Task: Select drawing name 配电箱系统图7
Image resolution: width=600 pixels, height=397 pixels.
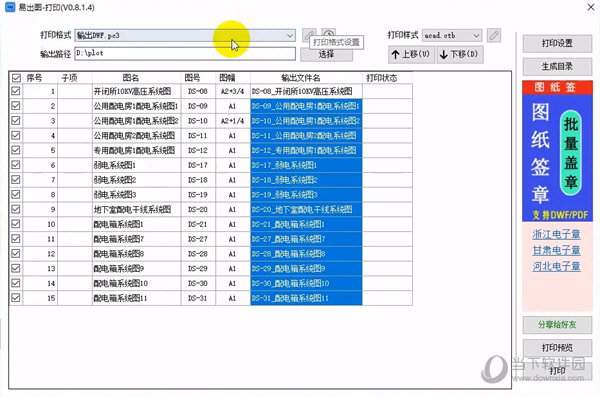Action: coord(136,239)
